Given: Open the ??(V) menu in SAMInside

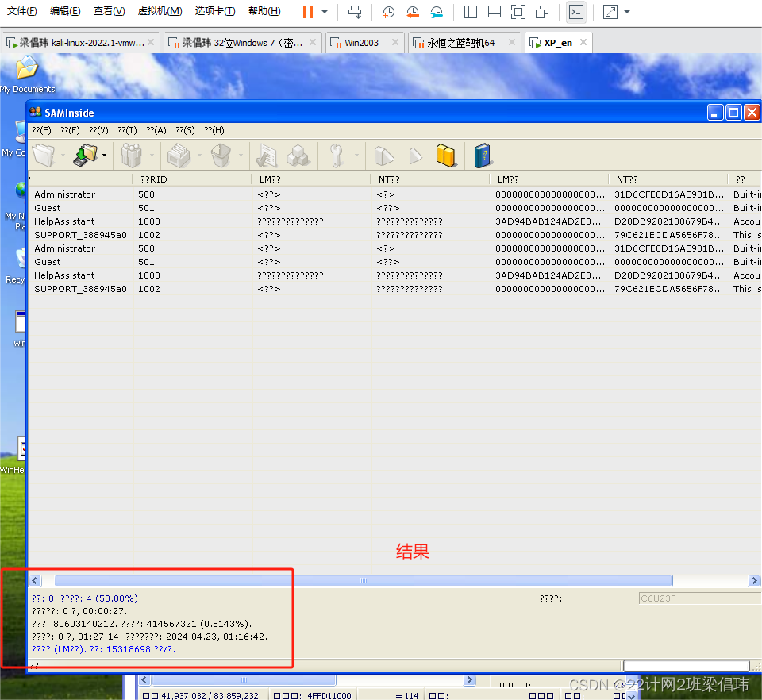Looking at the screenshot, I should tap(98, 130).
